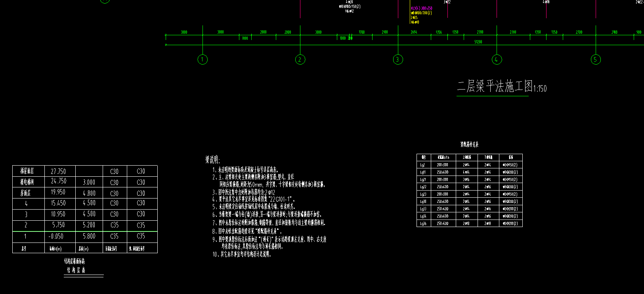The width and height of the screenshot is (644, 294).
Task: Select the 梁配筋补充表 table title
Action: click(x=469, y=145)
